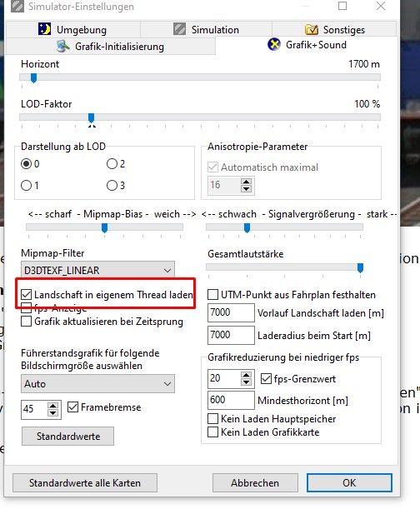Select LOD radio button 3
420x509 pixels.
click(112, 186)
